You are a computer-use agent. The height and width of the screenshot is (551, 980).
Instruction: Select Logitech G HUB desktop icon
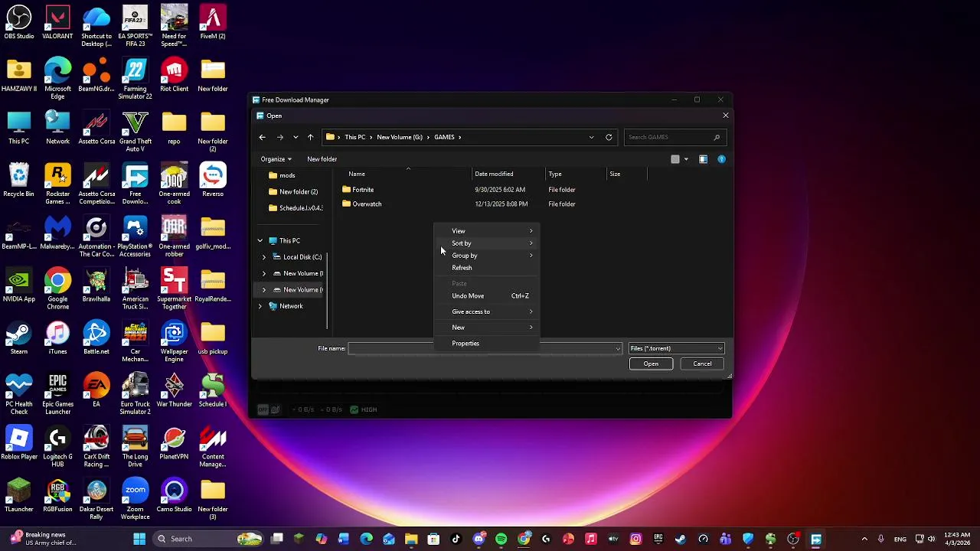tap(57, 448)
